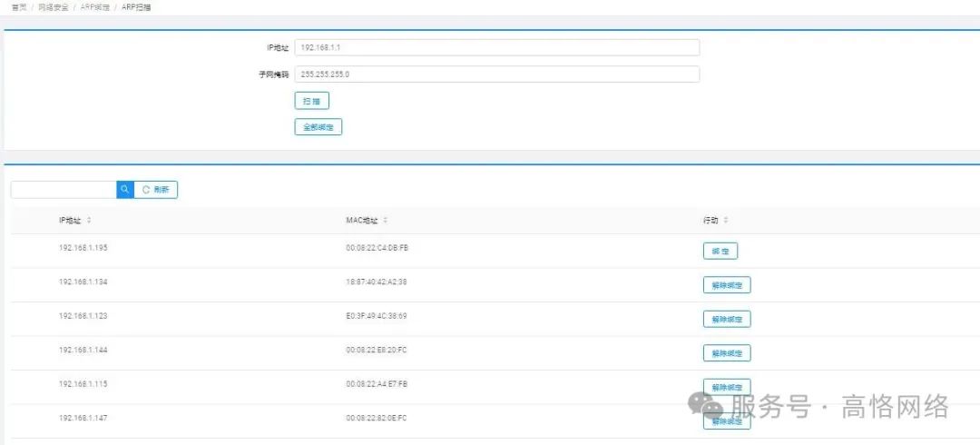Select IP cell 192.168.1.144
Viewport: 980px width, 445px height.
coord(83,350)
